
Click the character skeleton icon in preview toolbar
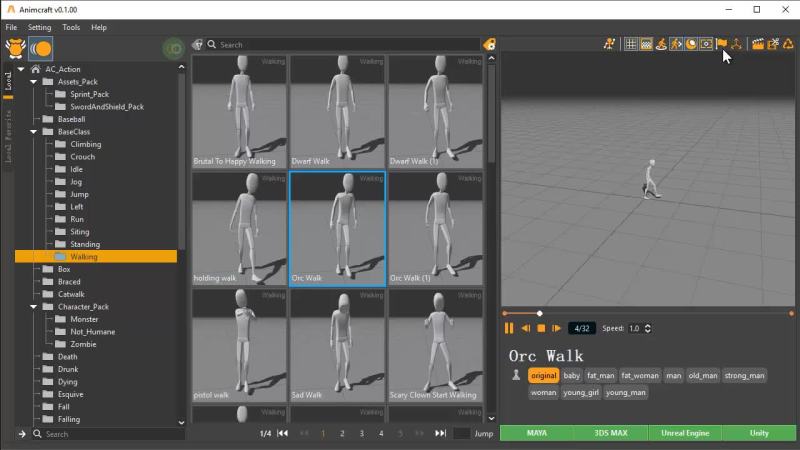[609, 44]
